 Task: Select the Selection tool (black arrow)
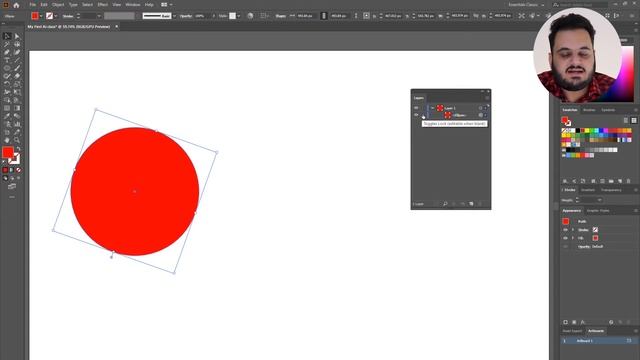pos(7,36)
